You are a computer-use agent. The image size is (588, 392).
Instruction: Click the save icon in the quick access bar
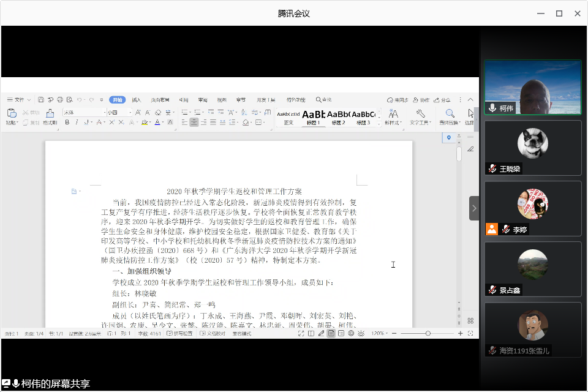click(41, 100)
